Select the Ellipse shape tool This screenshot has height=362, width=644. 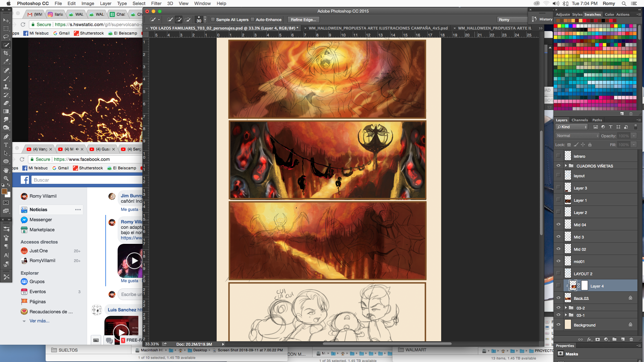(6, 162)
